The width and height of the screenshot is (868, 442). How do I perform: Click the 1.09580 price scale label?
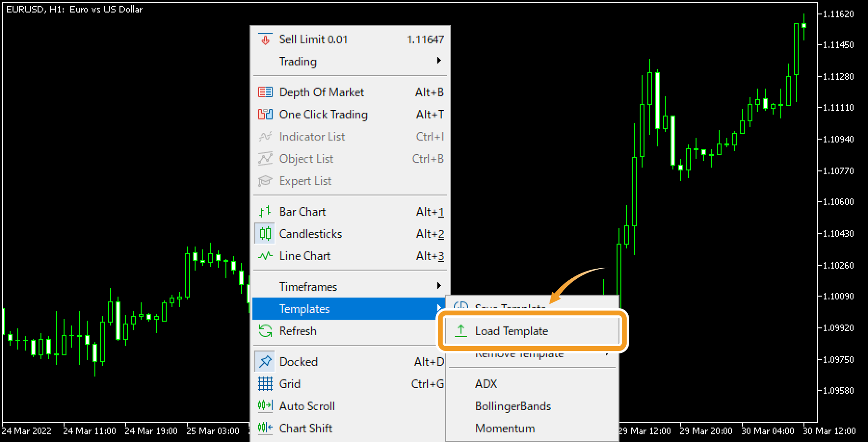pos(838,390)
